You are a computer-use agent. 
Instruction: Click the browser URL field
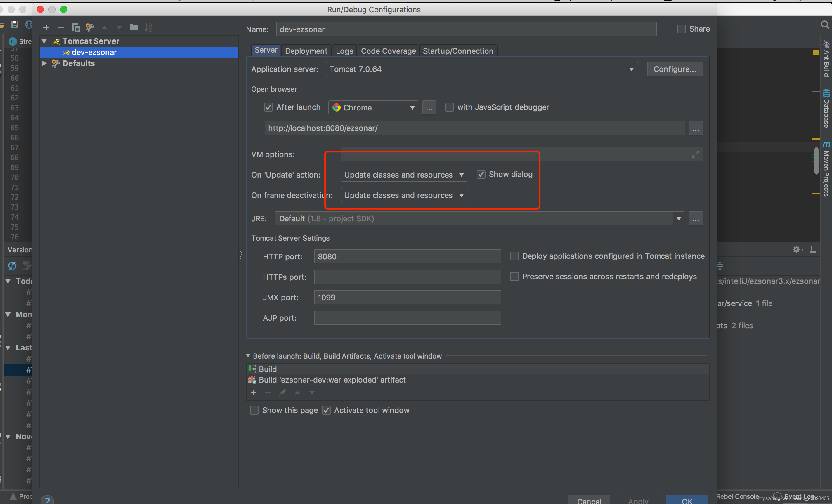point(474,128)
